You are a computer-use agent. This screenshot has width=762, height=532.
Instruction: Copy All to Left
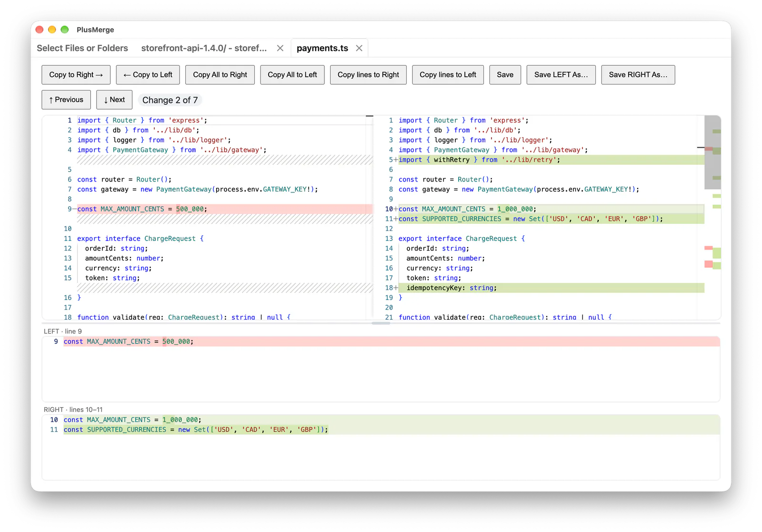[292, 75]
